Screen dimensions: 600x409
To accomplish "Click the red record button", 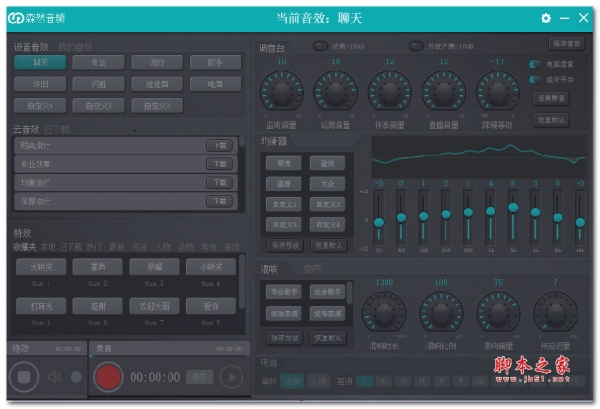I will click(108, 377).
